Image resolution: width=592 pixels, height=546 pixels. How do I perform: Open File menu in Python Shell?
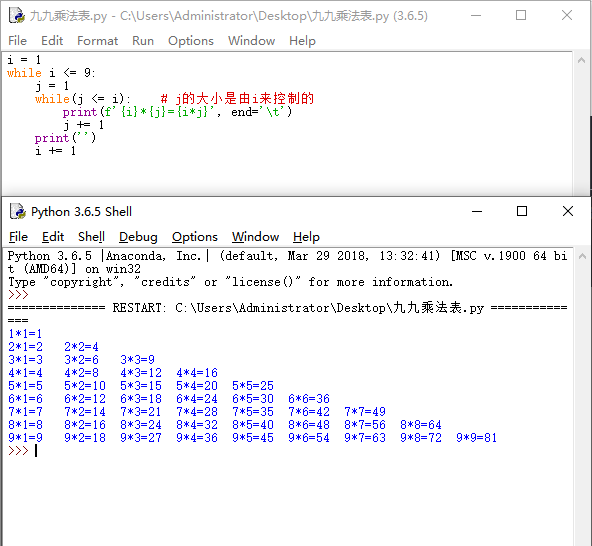[18, 237]
